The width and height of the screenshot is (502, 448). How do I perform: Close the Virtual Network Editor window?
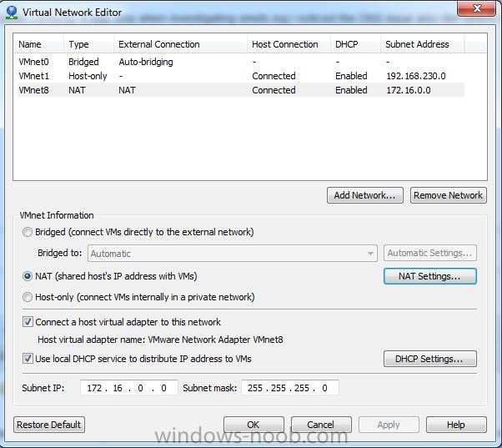point(477,8)
